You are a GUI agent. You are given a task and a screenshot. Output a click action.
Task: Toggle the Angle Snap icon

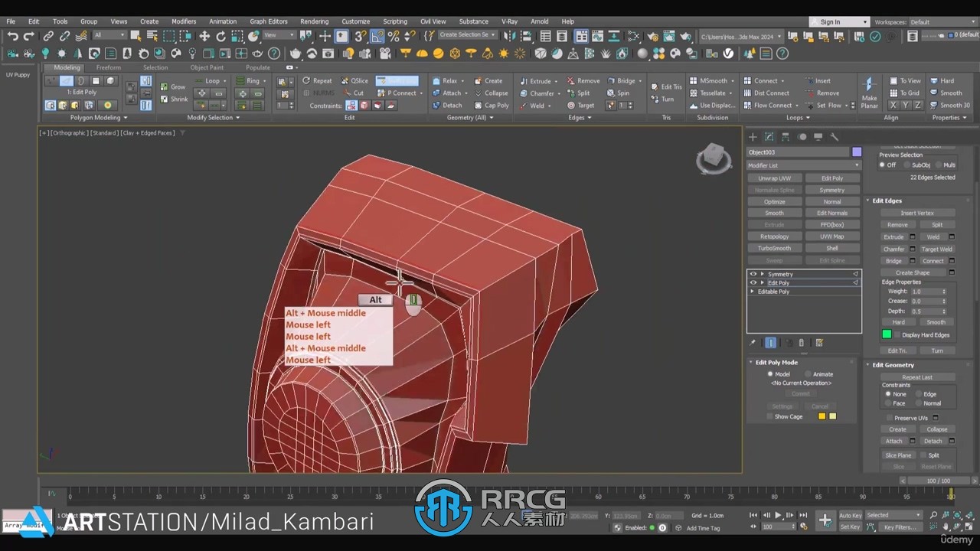(x=377, y=36)
